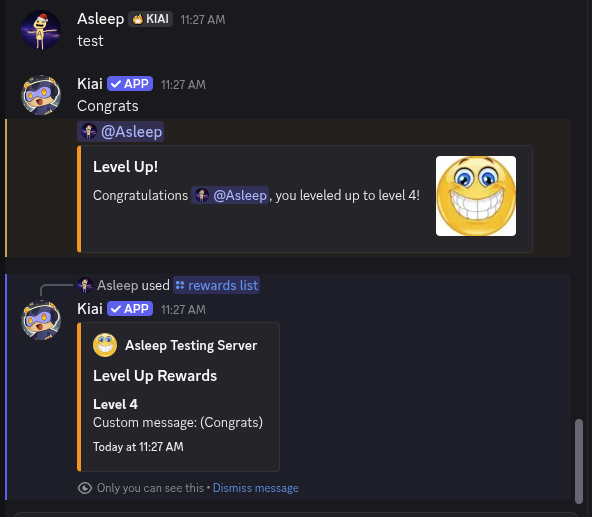
Task: Dismiss the ephemeral message via Dismiss message
Action: click(256, 488)
